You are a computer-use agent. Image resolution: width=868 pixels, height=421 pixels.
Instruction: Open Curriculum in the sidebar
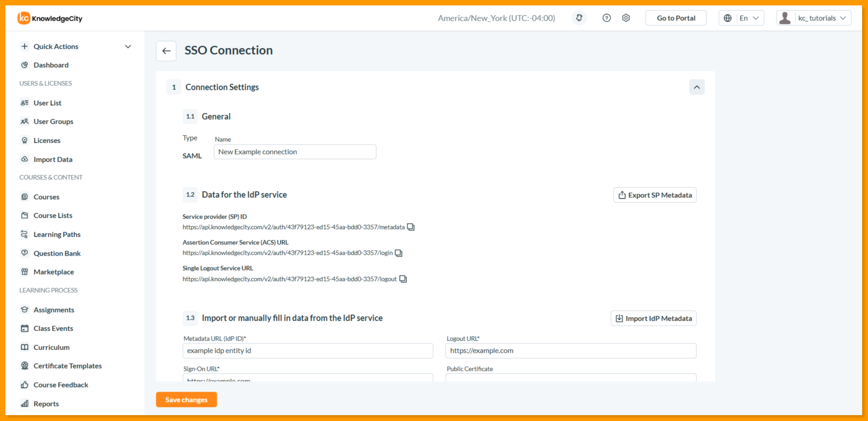pyautogui.click(x=51, y=347)
